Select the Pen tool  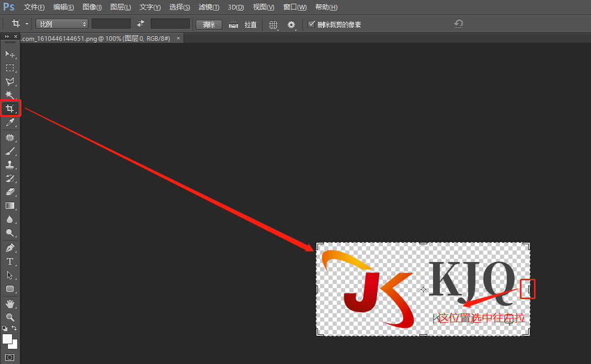(10, 248)
